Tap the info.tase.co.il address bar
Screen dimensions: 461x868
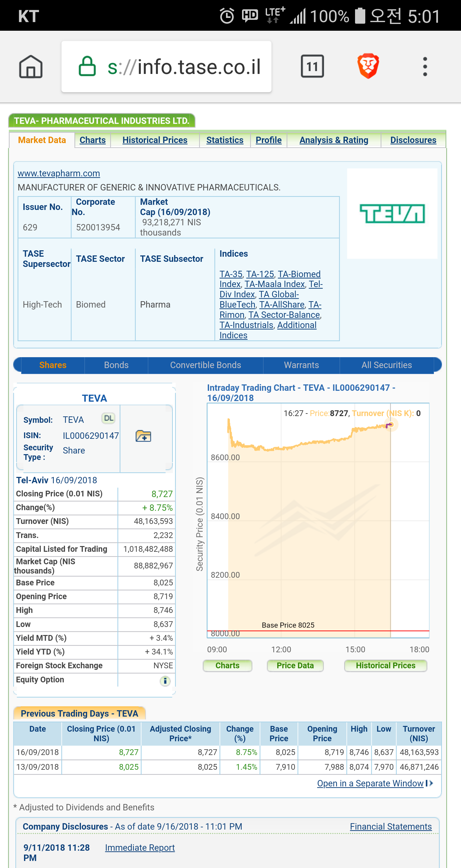click(166, 66)
